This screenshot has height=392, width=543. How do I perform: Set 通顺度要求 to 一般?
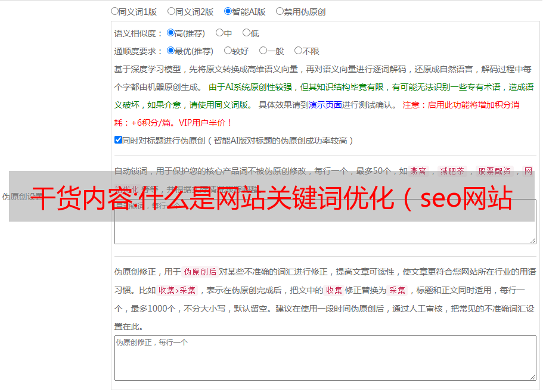tap(263, 51)
